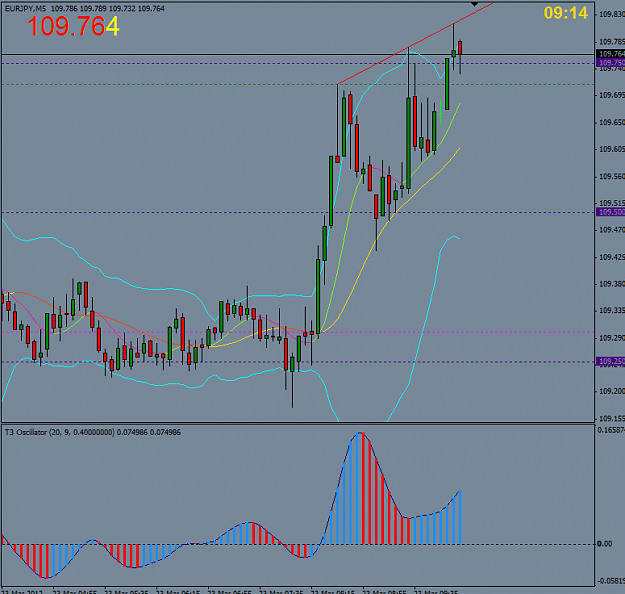Select the red rising trendline
This screenshot has height=594, width=625.
(415, 44)
